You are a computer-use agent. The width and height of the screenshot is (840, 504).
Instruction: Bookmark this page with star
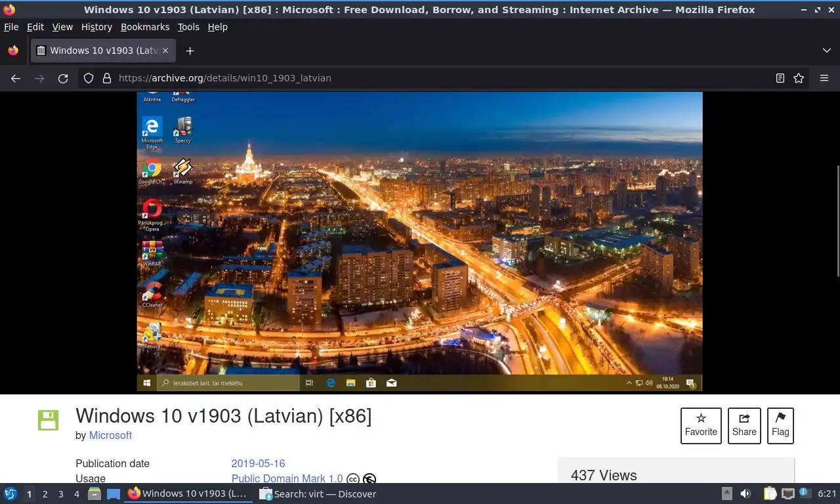pyautogui.click(x=799, y=78)
